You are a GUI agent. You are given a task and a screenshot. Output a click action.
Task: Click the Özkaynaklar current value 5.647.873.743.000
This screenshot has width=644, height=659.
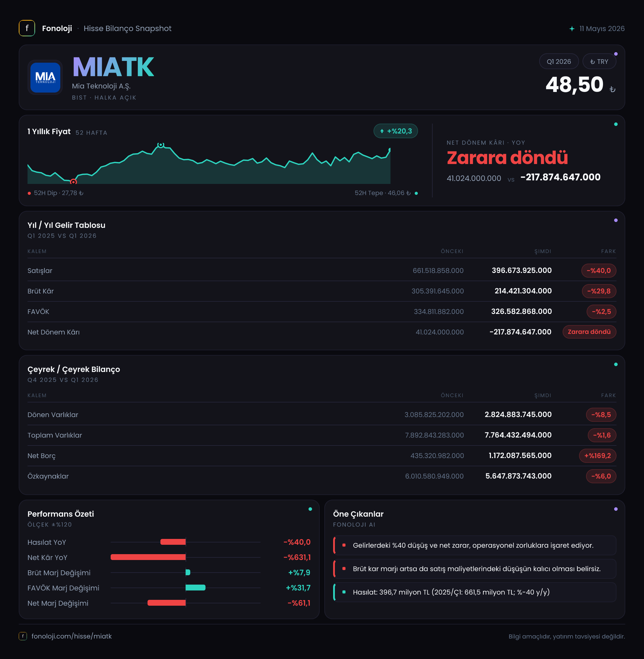click(x=518, y=476)
